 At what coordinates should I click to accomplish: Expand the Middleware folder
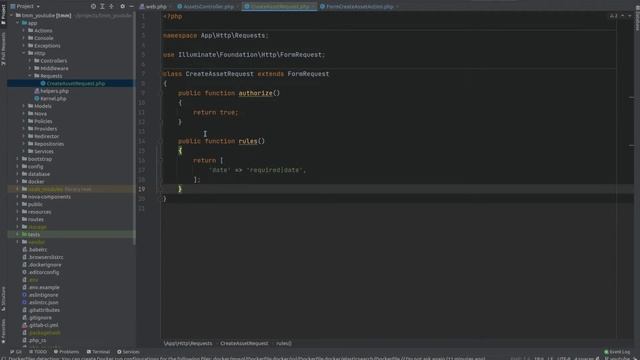pyautogui.click(x=29, y=68)
